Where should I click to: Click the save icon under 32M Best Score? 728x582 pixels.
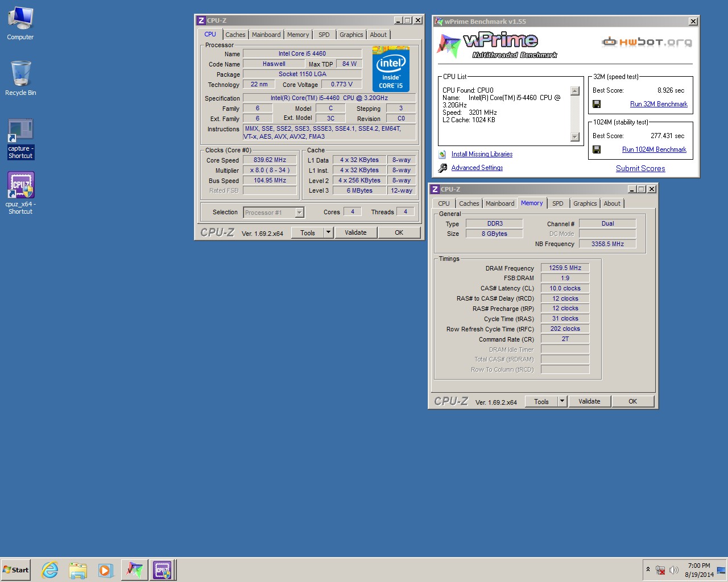[597, 104]
